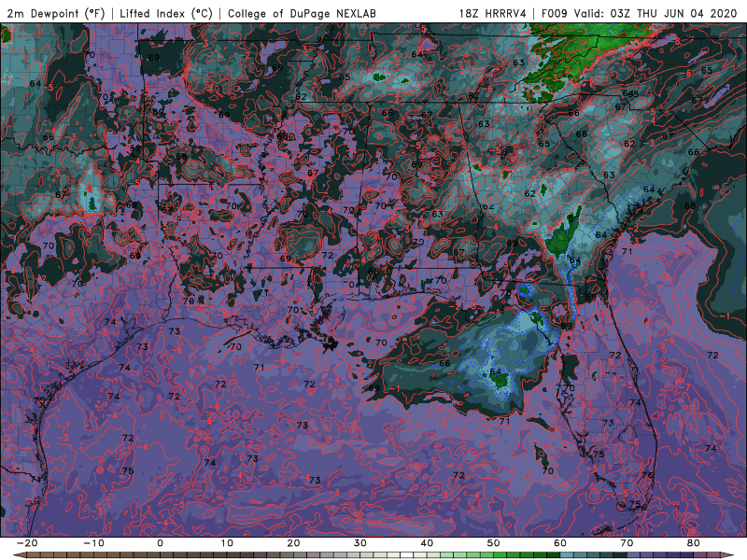Click the "Lifted Index (°C)" title text

click(x=166, y=13)
